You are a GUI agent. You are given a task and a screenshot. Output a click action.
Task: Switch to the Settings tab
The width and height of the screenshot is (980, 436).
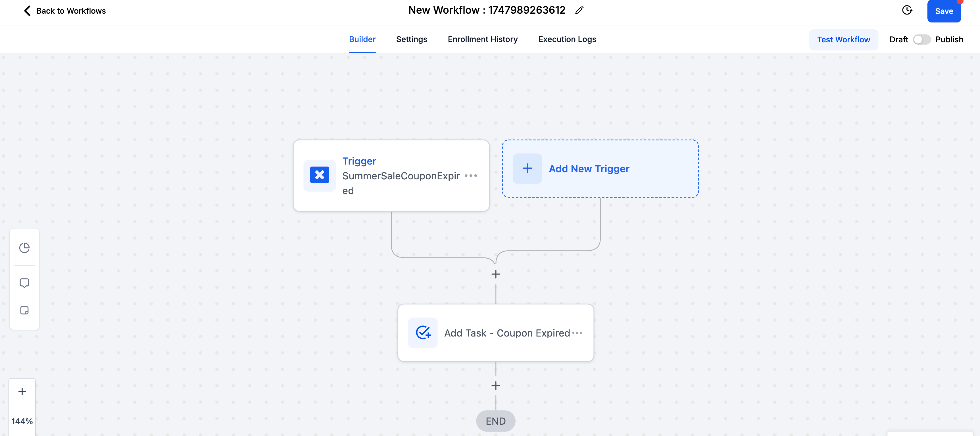[411, 39]
